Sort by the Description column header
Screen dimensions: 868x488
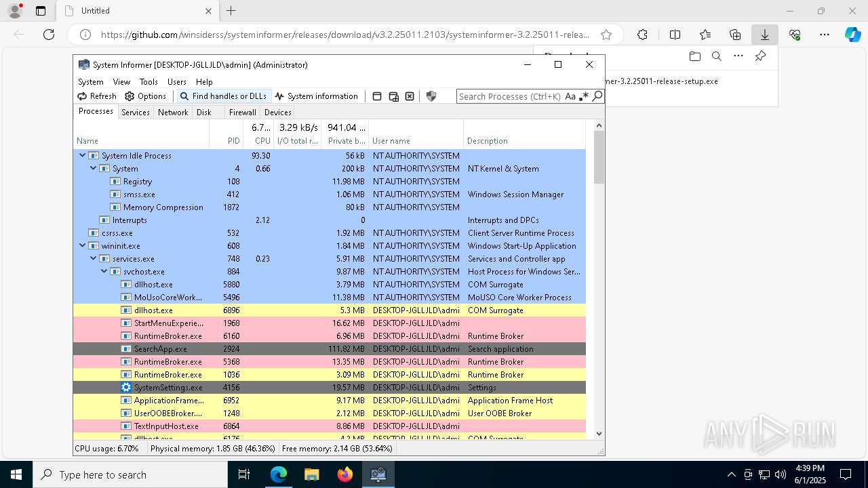pos(524,134)
